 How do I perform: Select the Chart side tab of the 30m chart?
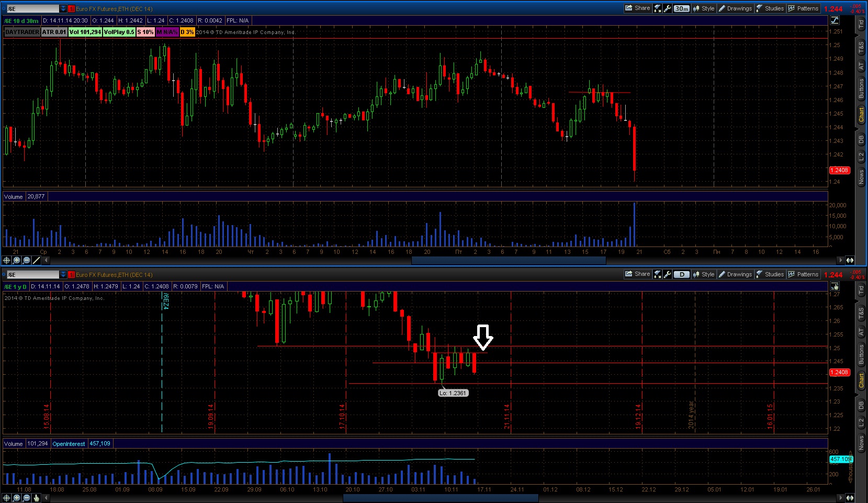(x=861, y=115)
